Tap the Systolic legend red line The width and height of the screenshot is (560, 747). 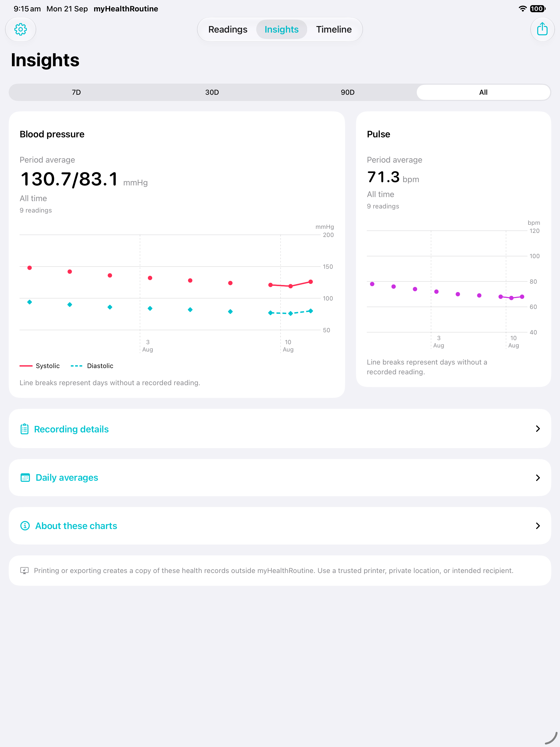click(x=26, y=366)
